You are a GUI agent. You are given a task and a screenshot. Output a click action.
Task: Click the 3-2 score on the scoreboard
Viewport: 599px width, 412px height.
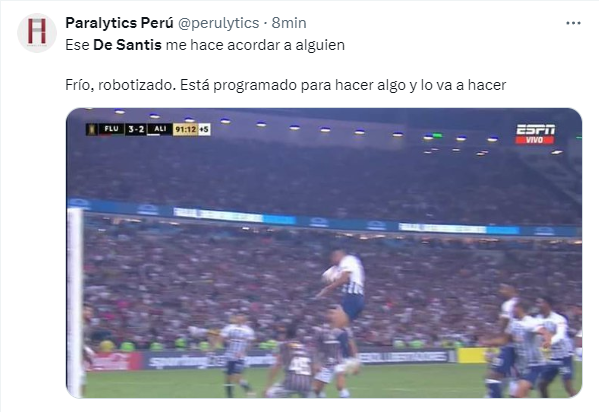tap(136, 129)
